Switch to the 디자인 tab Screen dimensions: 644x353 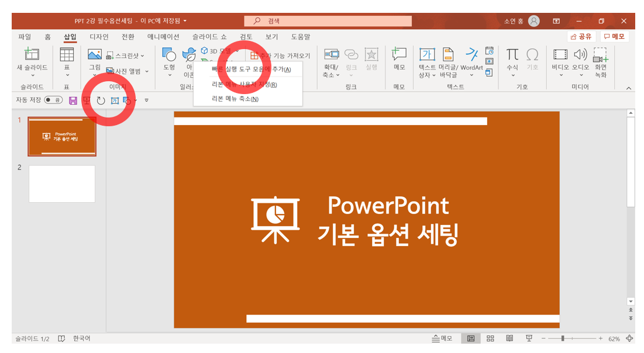(99, 37)
